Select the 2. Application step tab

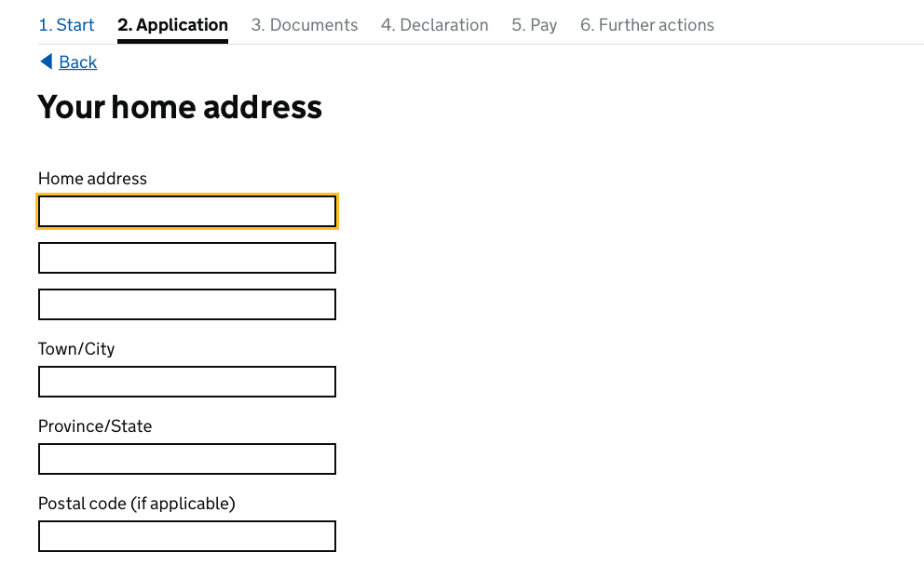pyautogui.click(x=172, y=25)
